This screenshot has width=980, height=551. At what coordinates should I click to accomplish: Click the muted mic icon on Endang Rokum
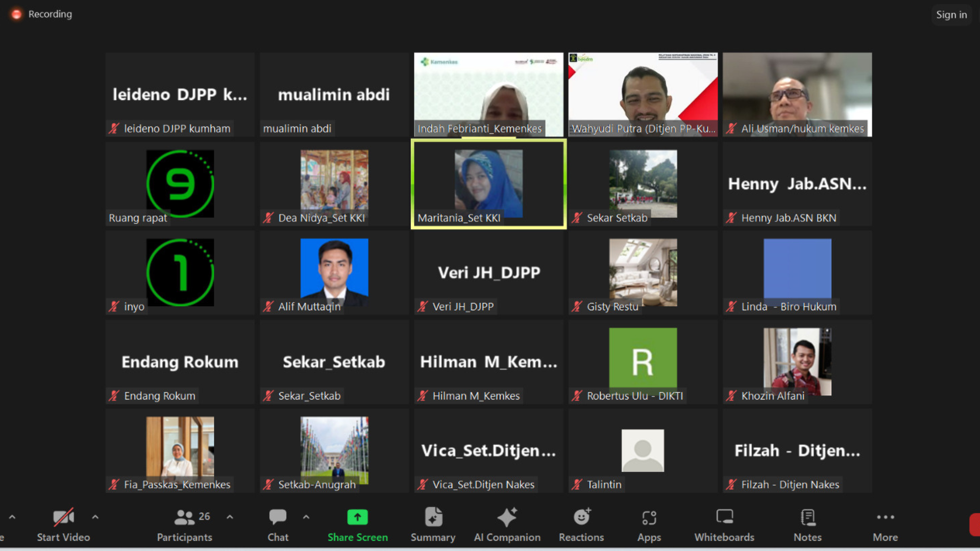click(x=114, y=396)
